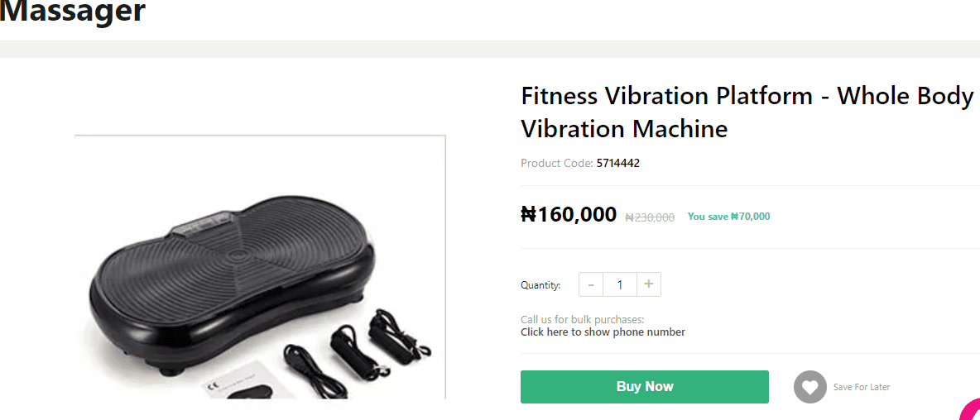The image size is (980, 420).
Task: Click the Quantity label
Action: point(540,285)
